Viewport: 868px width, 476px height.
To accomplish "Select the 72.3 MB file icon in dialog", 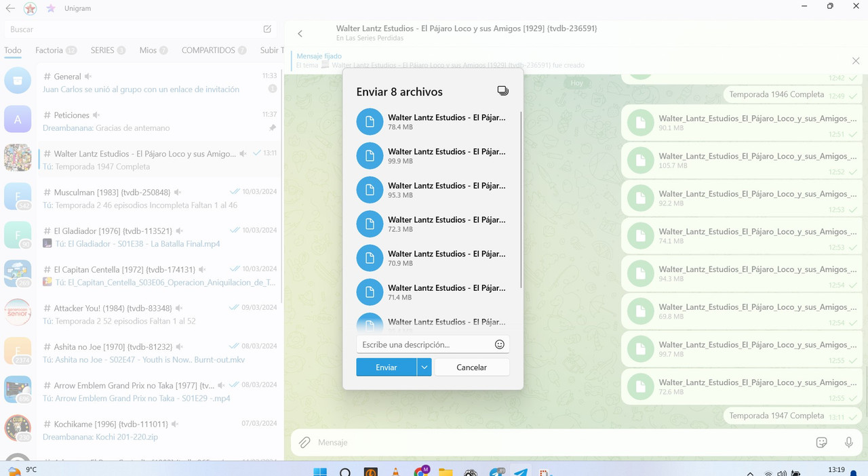I will [x=370, y=224].
